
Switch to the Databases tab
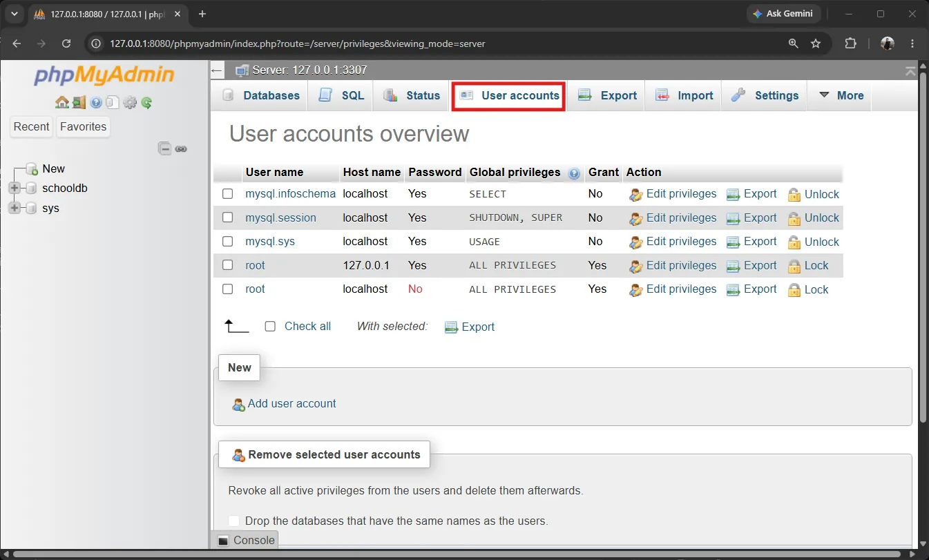pyautogui.click(x=260, y=96)
